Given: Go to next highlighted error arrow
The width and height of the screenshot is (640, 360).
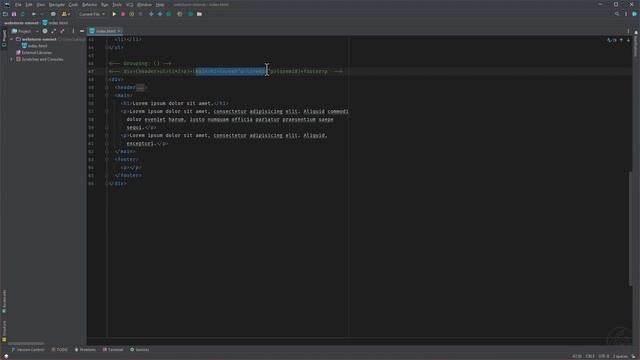Looking at the screenshot, I should coord(628,40).
